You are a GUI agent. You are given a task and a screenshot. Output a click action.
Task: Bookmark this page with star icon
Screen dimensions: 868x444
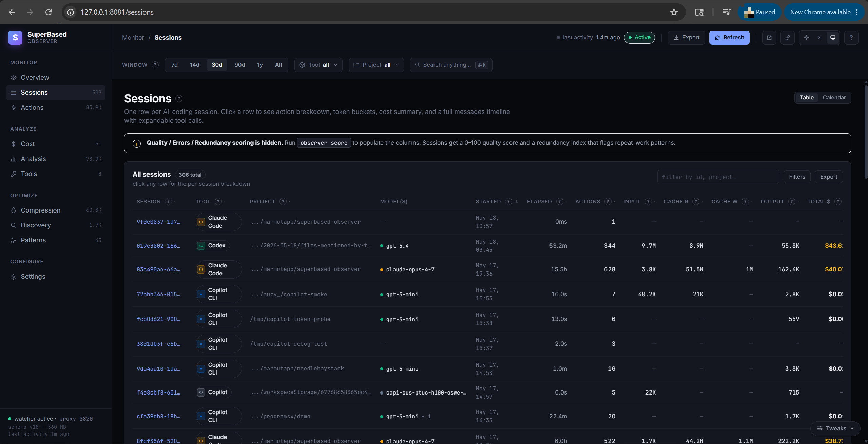coord(674,12)
